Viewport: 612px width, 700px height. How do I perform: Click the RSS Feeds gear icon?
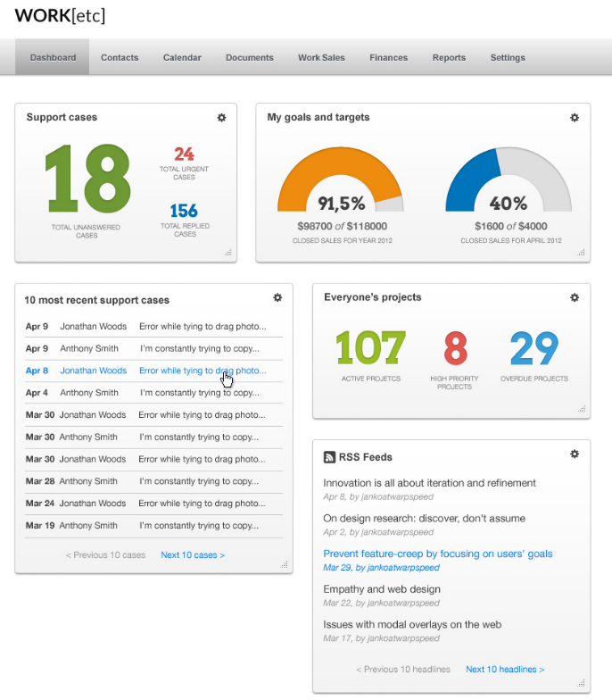point(575,454)
